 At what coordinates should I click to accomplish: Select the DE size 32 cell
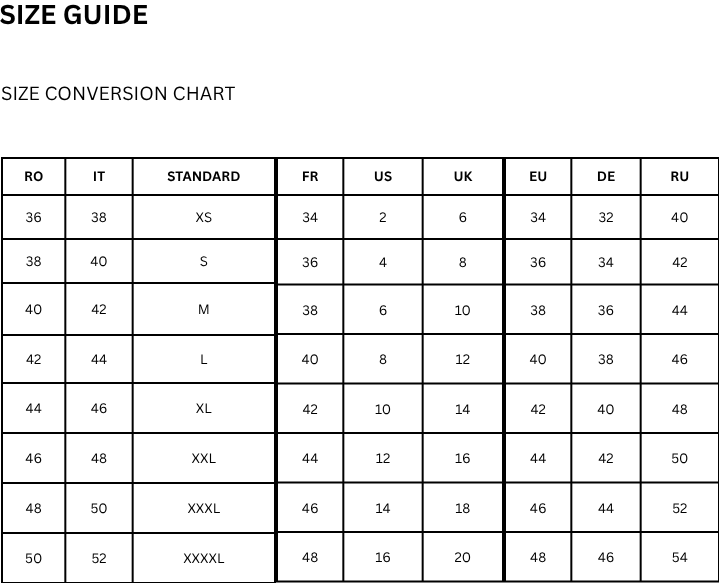(x=606, y=217)
